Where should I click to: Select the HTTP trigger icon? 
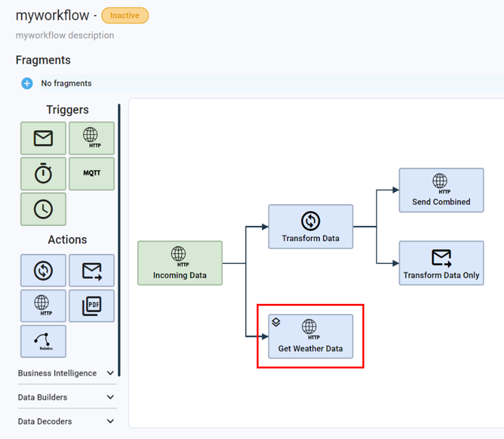pos(92,138)
